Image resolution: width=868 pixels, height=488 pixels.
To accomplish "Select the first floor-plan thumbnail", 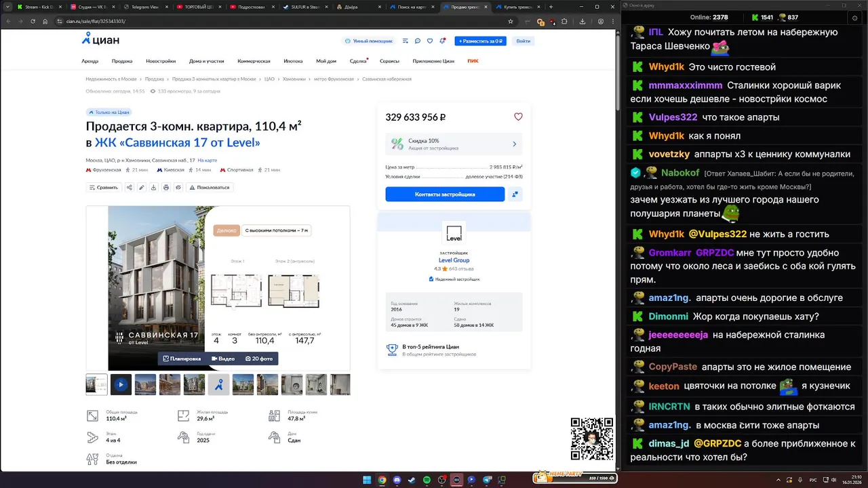I will point(96,384).
